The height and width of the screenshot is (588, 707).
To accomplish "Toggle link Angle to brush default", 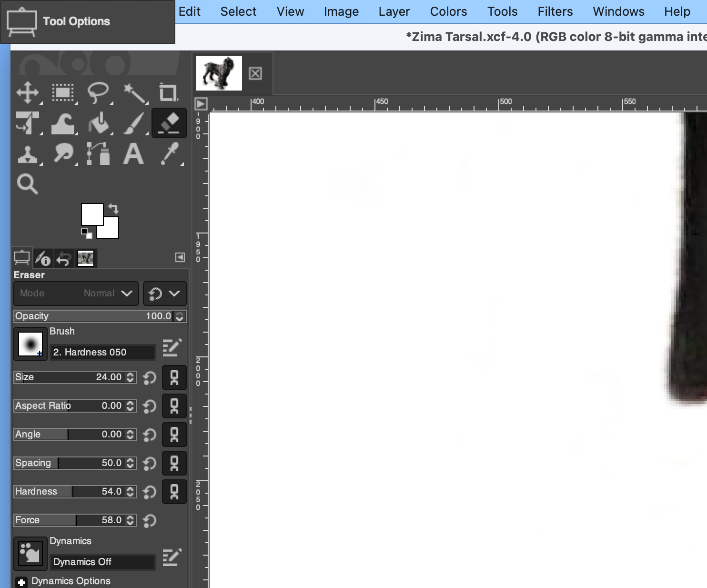I will pyautogui.click(x=174, y=435).
